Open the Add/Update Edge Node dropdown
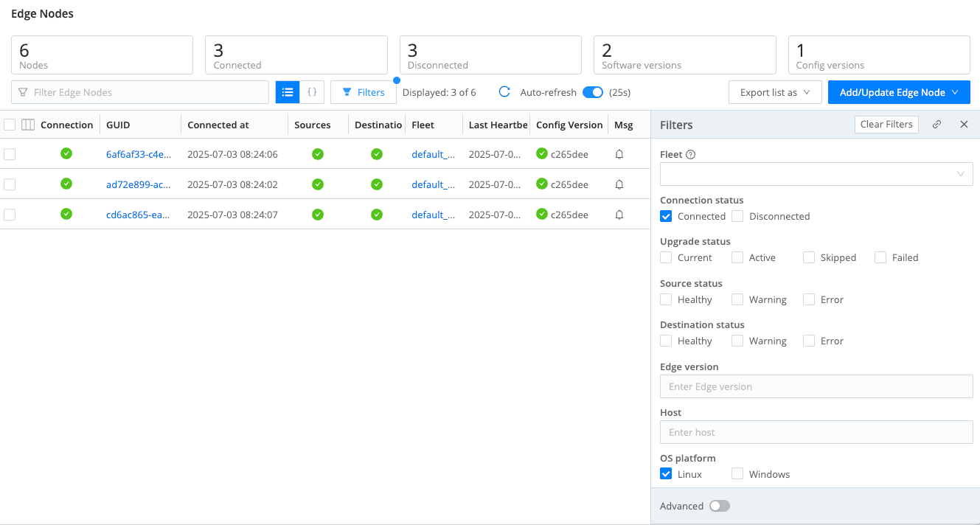Screen dimensions: 980x525 (x=899, y=92)
